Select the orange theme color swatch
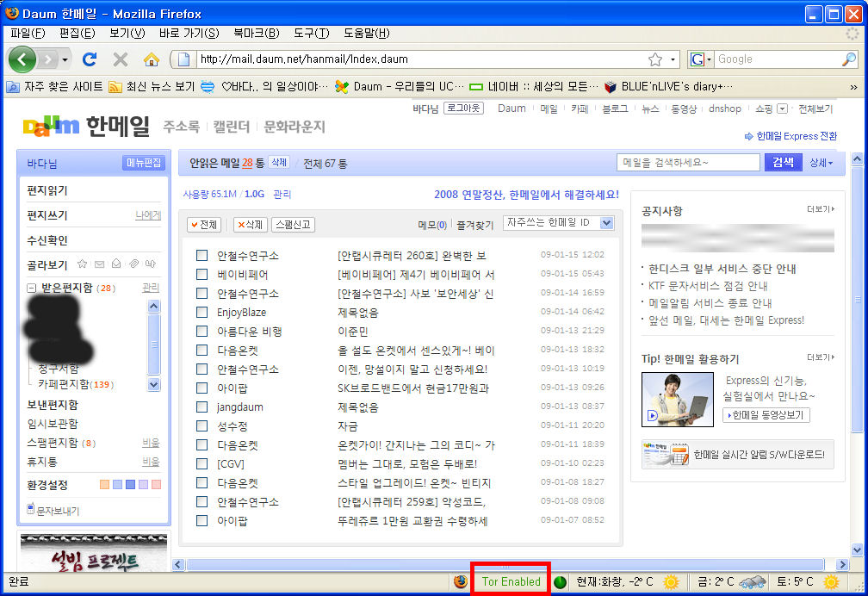Image resolution: width=868 pixels, height=596 pixels. pos(104,485)
